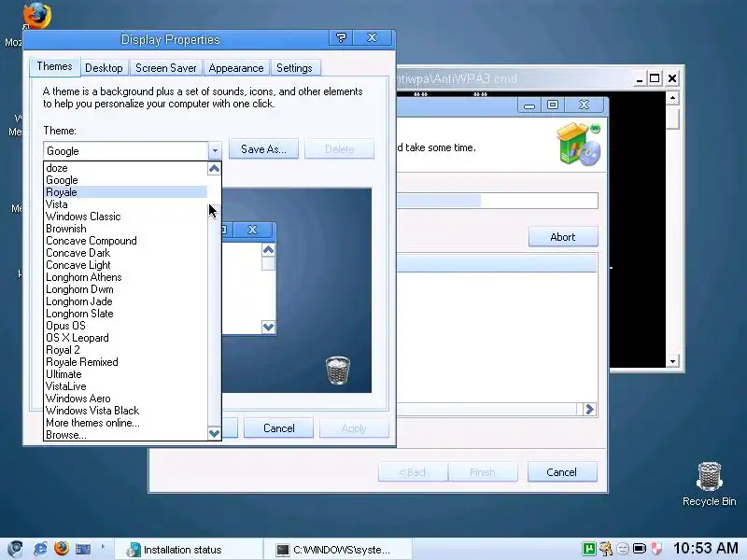Select Concave Dark theme

tap(126, 253)
